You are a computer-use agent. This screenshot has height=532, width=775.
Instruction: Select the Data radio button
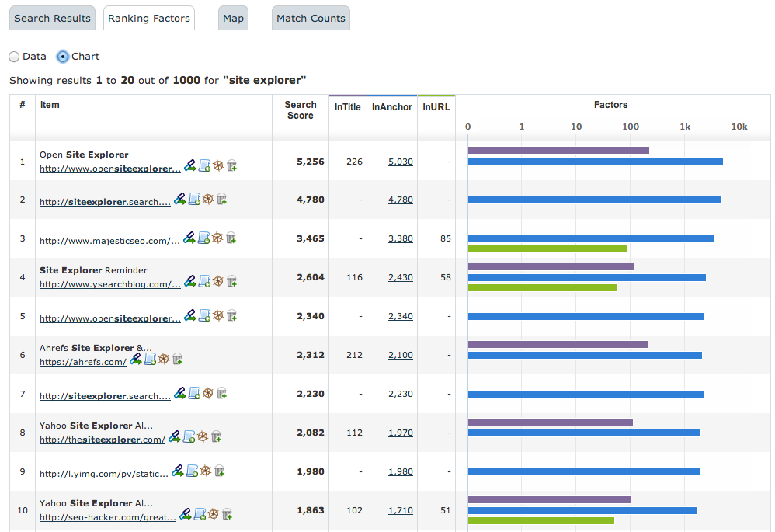[14, 57]
